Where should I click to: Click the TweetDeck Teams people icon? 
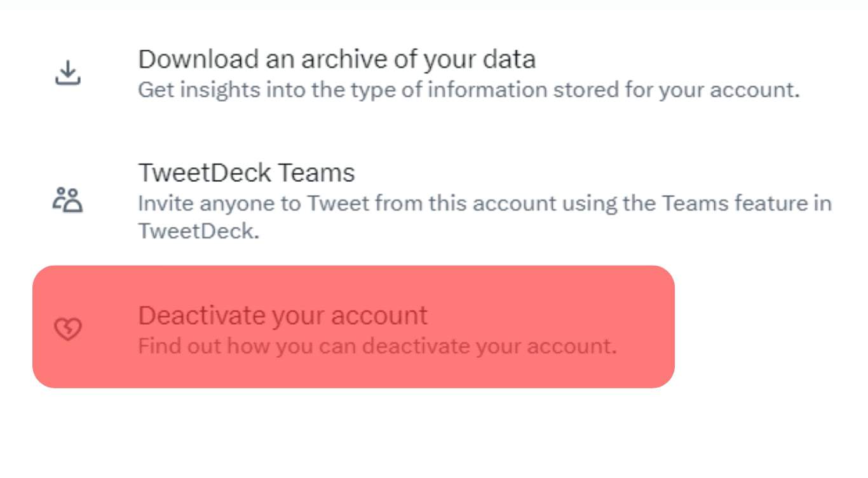[x=67, y=200]
